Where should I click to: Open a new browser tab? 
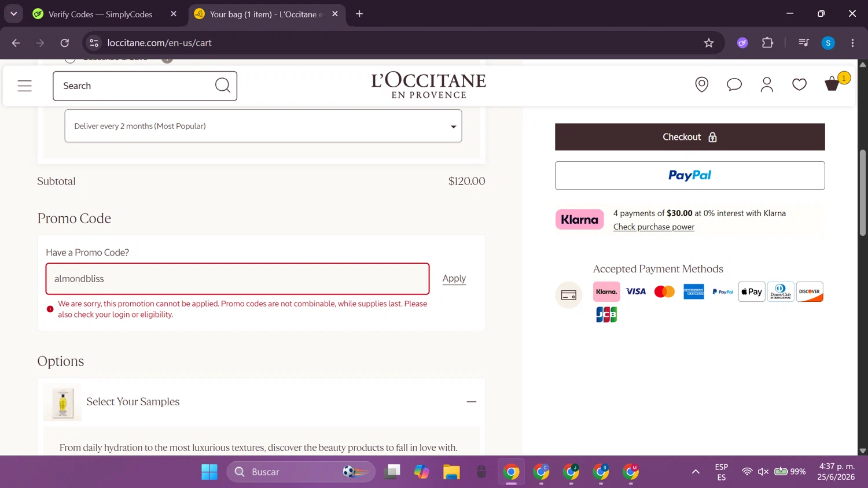click(359, 14)
